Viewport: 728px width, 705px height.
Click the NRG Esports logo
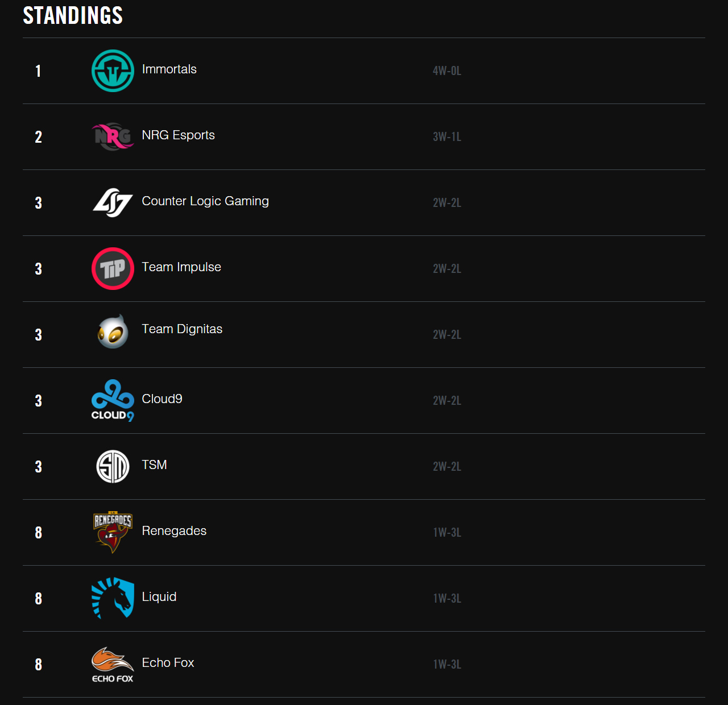(x=113, y=136)
